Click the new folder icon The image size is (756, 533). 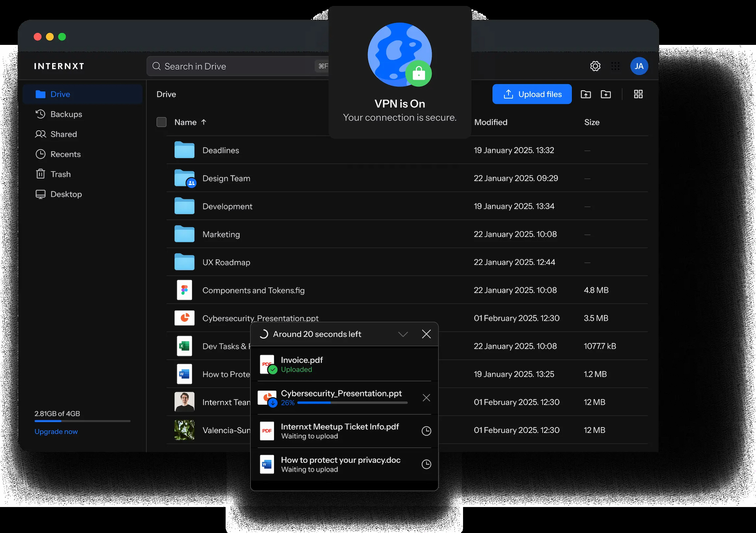(606, 94)
